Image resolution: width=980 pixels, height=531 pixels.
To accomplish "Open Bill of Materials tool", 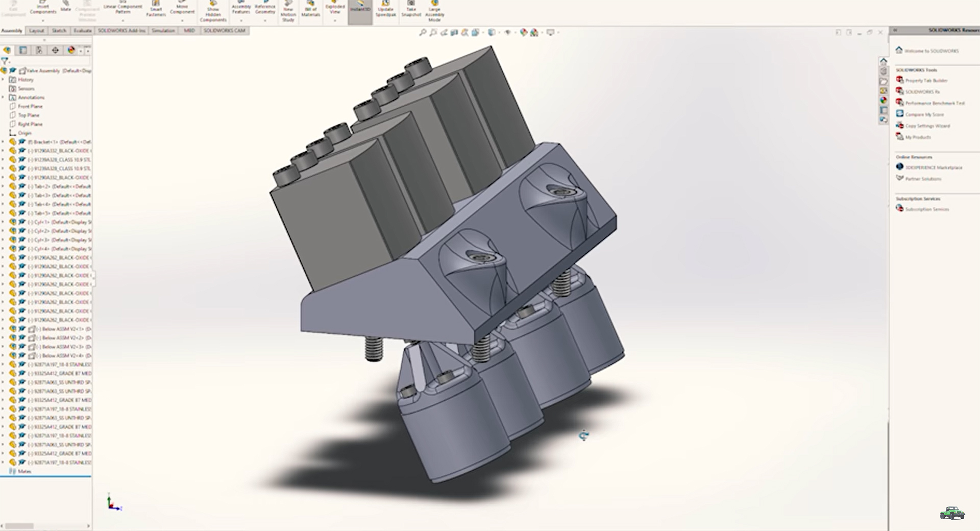I will (310, 10).
